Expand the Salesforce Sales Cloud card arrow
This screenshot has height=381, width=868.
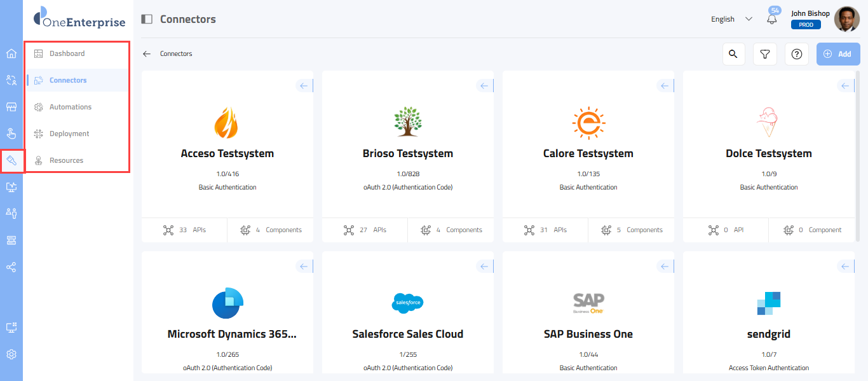pos(485,267)
